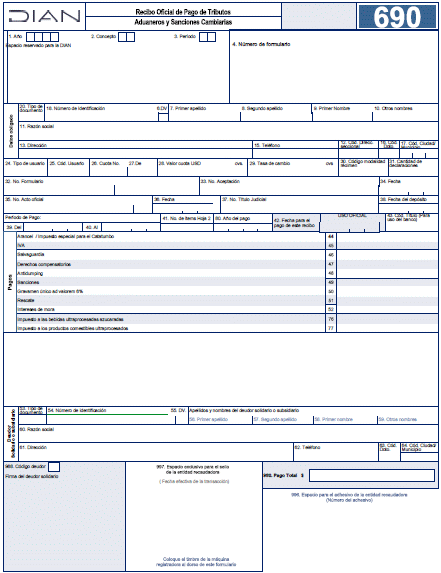The width and height of the screenshot is (441, 573).
Task: Click the 35. No. Acto oficial field
Action: click(78, 204)
